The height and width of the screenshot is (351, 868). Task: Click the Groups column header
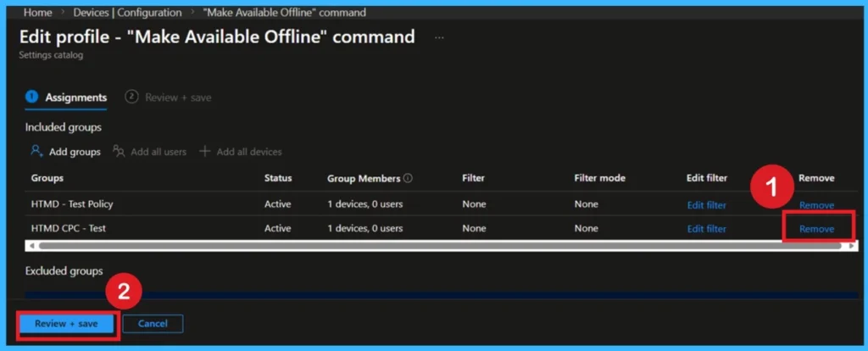pyautogui.click(x=47, y=178)
